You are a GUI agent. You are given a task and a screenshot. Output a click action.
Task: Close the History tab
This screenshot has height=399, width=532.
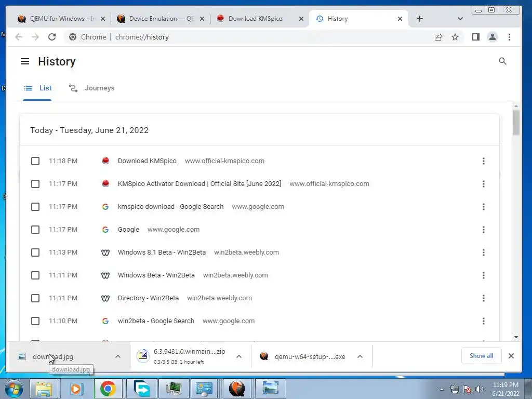400,19
